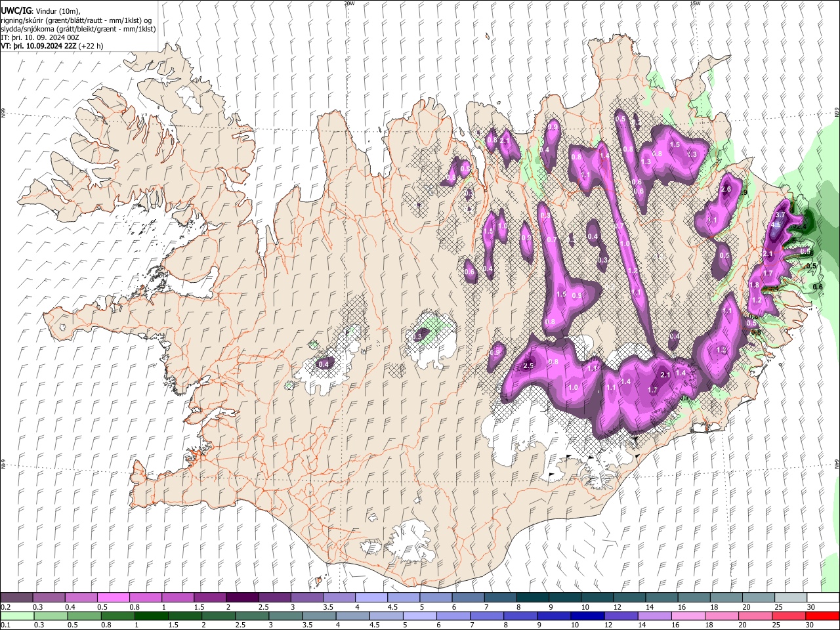This screenshot has width=840, height=630.
Task: Click the 'VT: þri. 10.09.2024 22Z (+22 h)' line
Action: tap(52, 46)
